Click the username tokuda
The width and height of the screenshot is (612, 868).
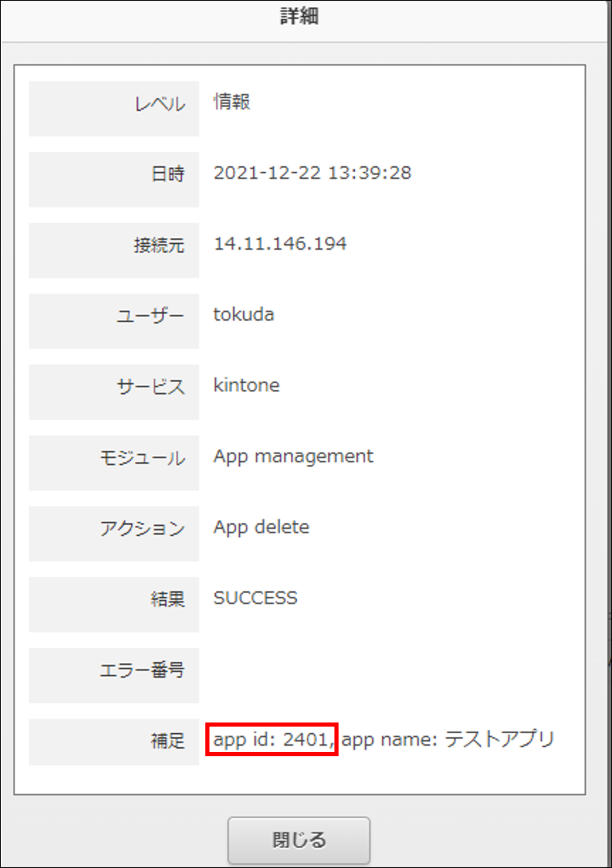point(243,315)
